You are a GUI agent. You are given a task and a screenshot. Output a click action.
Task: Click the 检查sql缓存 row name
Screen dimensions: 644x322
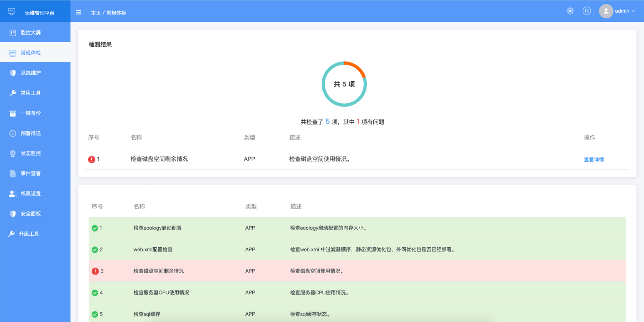click(147, 314)
